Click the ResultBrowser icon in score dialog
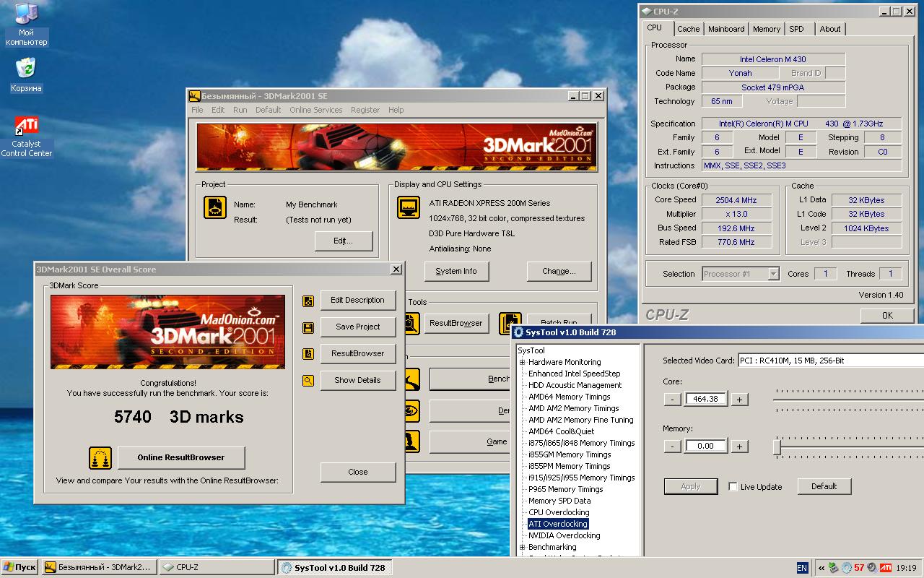The height and width of the screenshot is (578, 924). coord(308,354)
